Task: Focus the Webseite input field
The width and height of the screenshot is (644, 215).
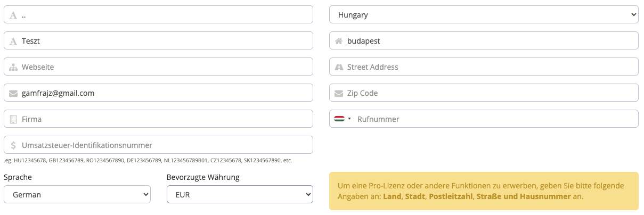Action: [x=158, y=67]
